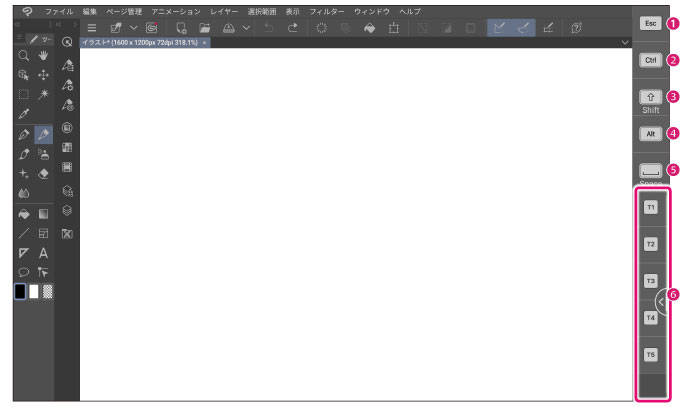
Task: Click the Fill icon in command bar
Action: [x=369, y=28]
